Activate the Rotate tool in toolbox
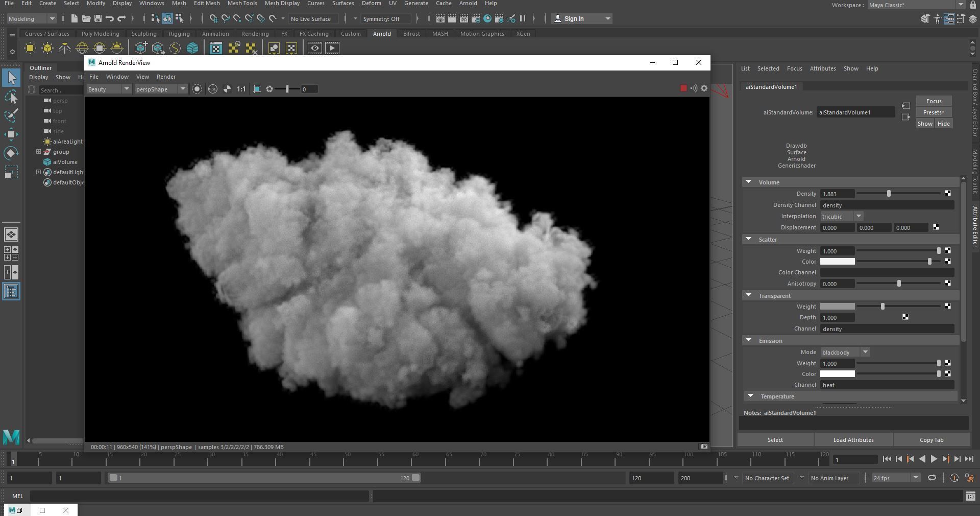The image size is (980, 516). pyautogui.click(x=11, y=153)
